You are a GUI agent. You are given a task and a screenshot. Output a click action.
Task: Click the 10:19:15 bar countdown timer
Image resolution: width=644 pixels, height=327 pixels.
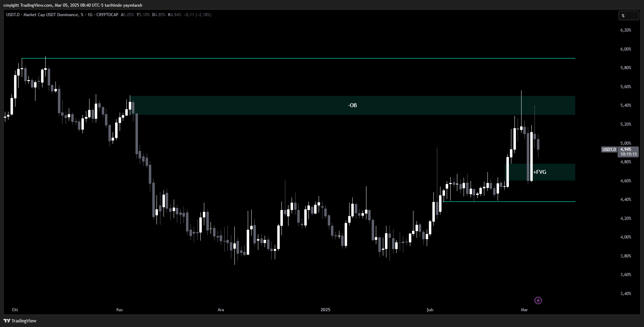628,154
